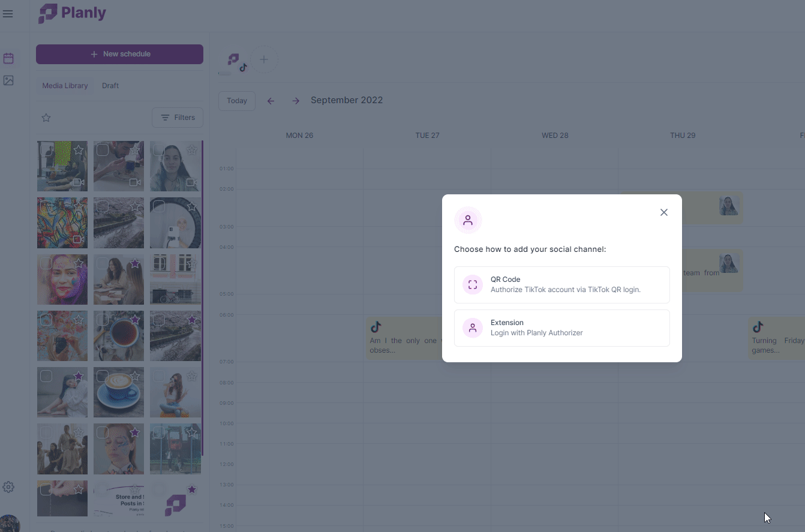Check the cup of tea thumbnail checkbox
Image resolution: width=805 pixels, height=532 pixels.
click(x=103, y=319)
